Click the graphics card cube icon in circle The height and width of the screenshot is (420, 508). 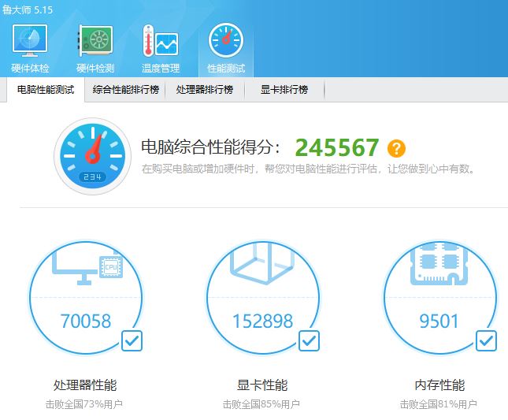coord(262,264)
